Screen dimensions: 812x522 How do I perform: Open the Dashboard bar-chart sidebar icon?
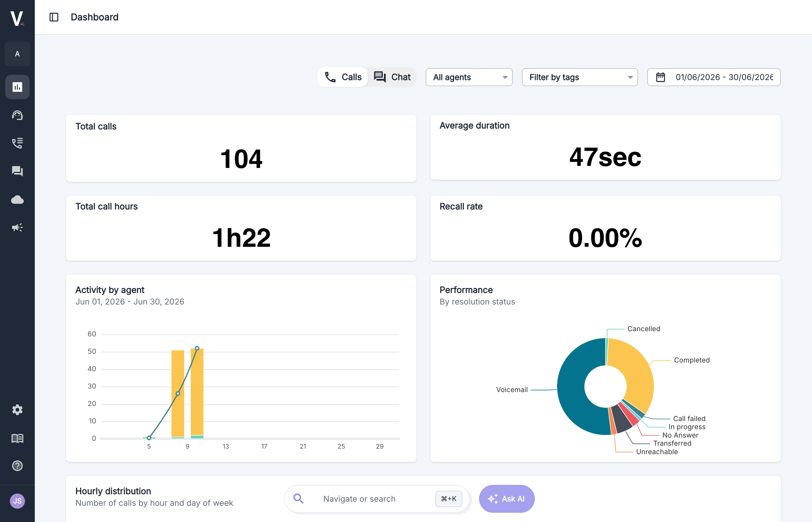17,87
